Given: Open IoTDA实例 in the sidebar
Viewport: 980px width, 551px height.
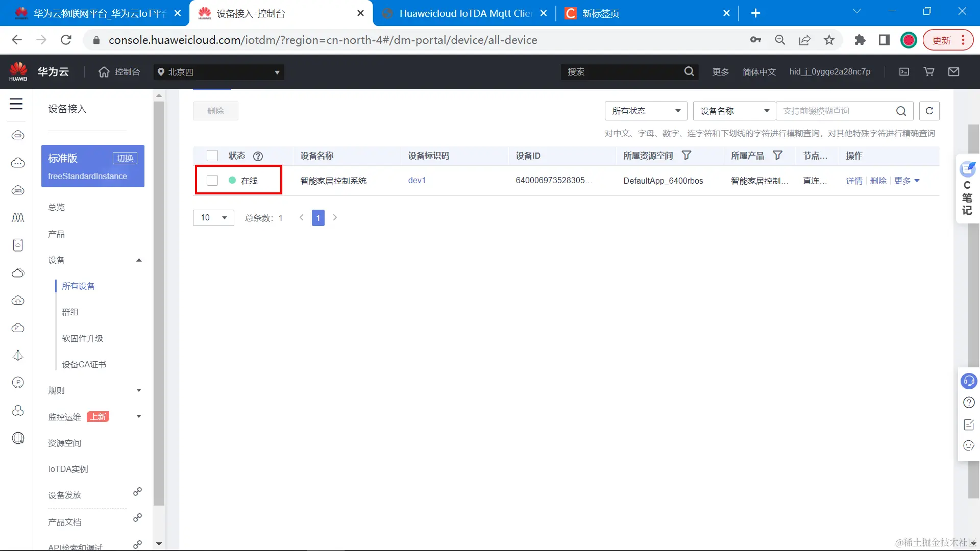Looking at the screenshot, I should [x=68, y=469].
